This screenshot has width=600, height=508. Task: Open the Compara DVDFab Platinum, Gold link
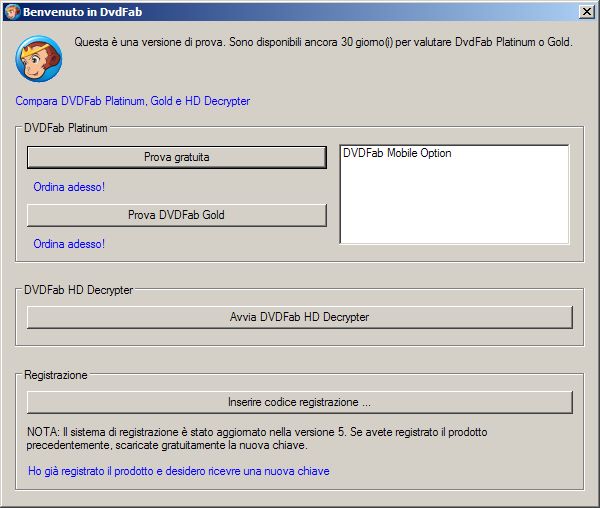click(x=133, y=101)
